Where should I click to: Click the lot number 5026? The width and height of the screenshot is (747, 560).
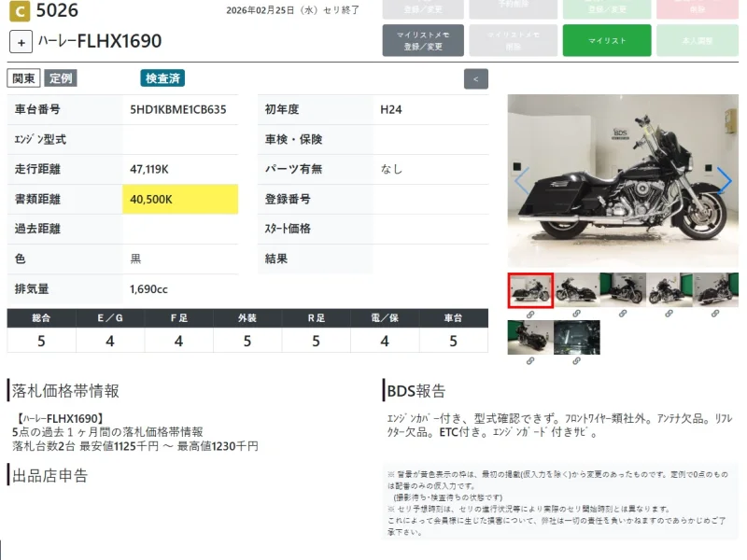click(57, 10)
